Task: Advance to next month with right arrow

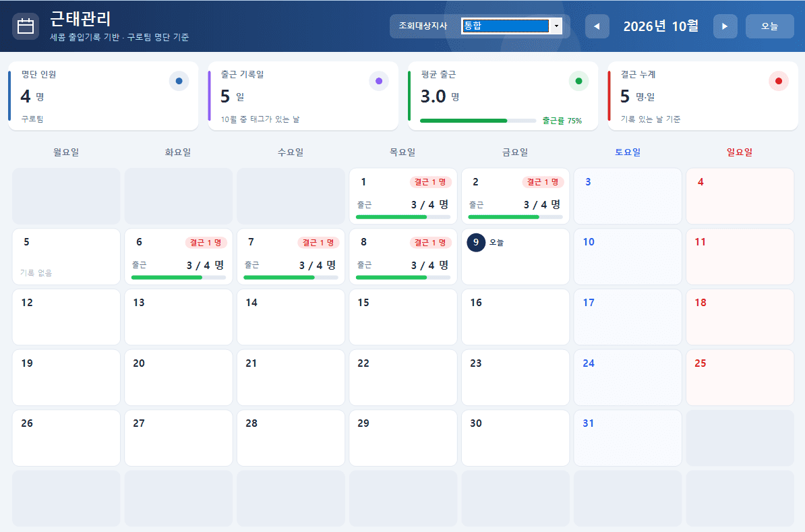Action: click(725, 26)
